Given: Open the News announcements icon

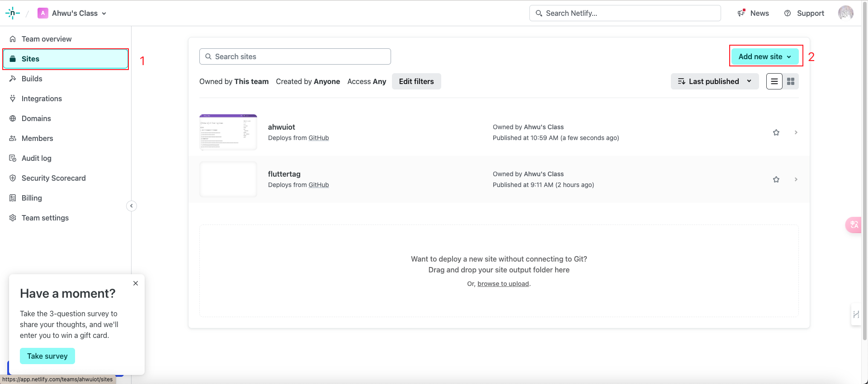Looking at the screenshot, I should tap(741, 13).
